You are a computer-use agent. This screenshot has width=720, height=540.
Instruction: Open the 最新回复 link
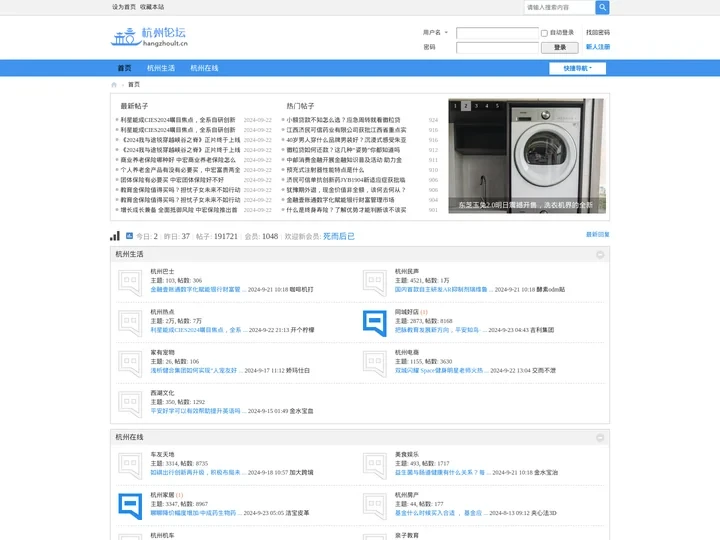(598, 235)
